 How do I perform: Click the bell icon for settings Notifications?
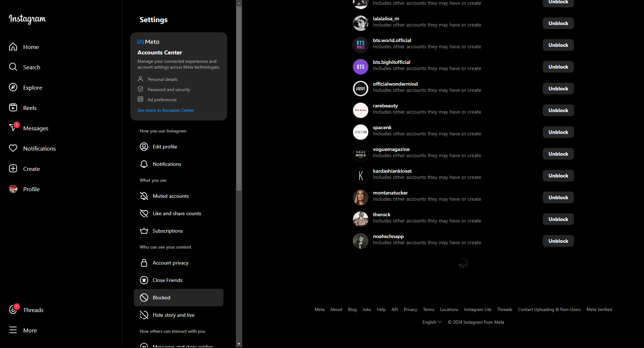(144, 164)
